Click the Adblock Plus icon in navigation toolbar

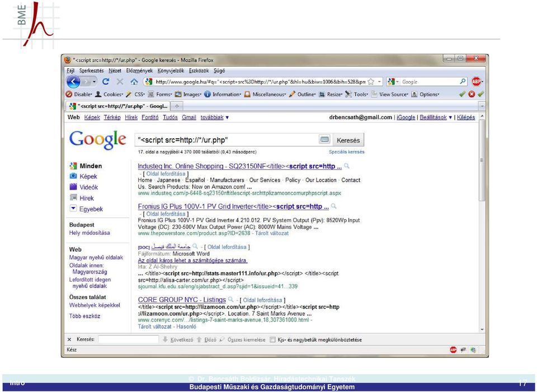(476, 82)
